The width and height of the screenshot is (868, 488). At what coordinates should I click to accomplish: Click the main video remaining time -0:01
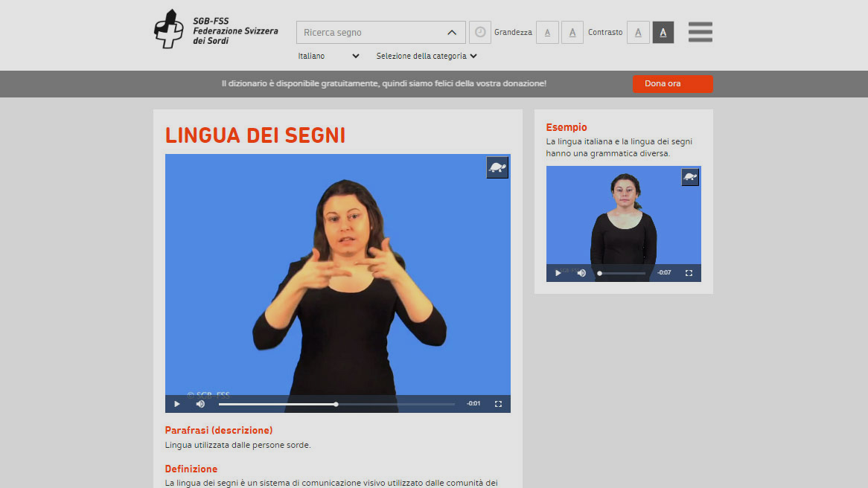[473, 403]
